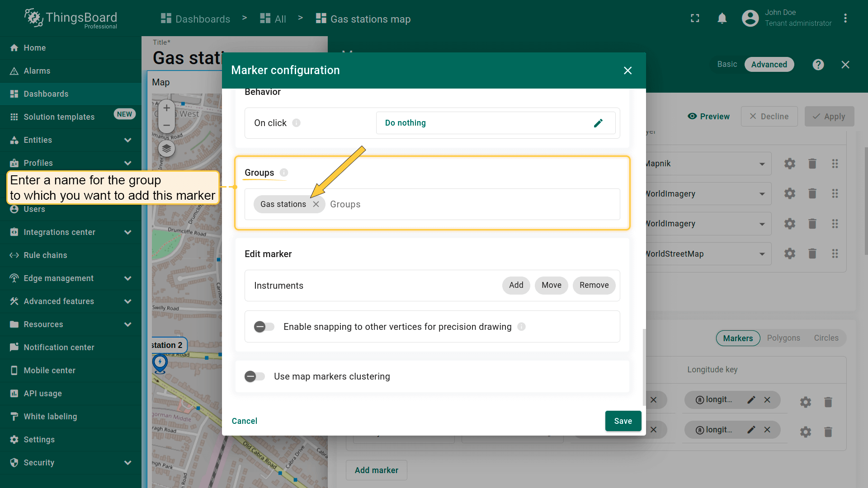Enable snapping to other vertices toggle
Image resolution: width=868 pixels, height=488 pixels.
tap(264, 327)
